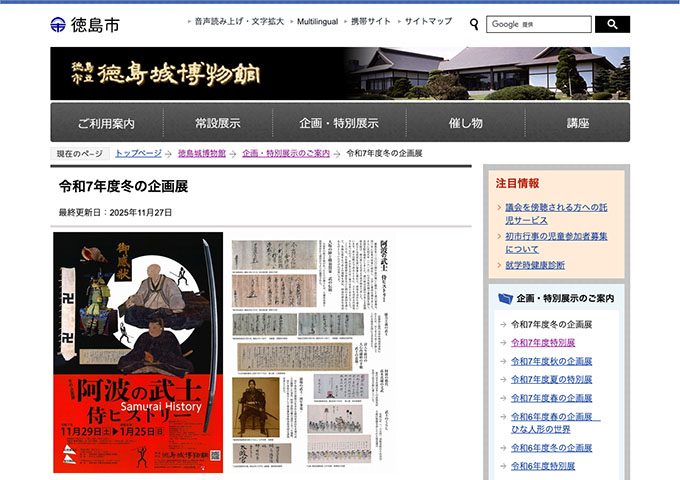Screen dimensions: 680x480
Task: Open 令和7年度春の企画展 sidebar link
Action: click(551, 398)
